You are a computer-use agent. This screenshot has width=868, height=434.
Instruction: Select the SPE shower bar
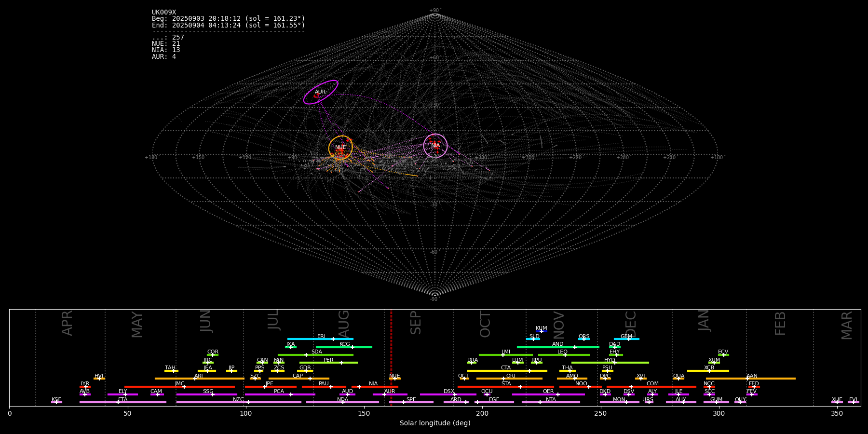click(411, 402)
